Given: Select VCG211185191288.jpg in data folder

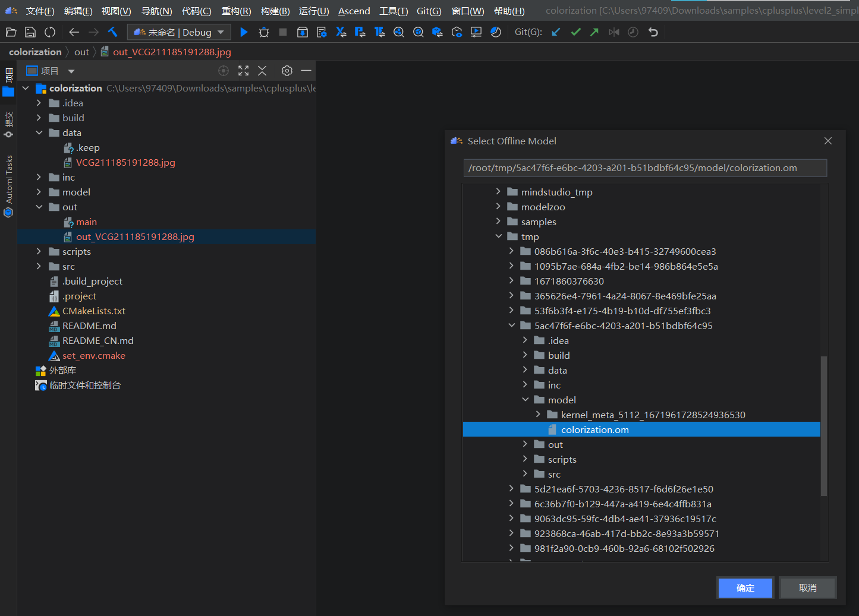Looking at the screenshot, I should click(125, 162).
